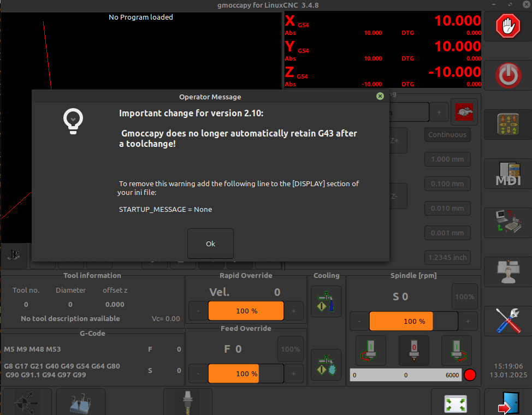Click Ok in Operator Message dialog

click(x=210, y=244)
